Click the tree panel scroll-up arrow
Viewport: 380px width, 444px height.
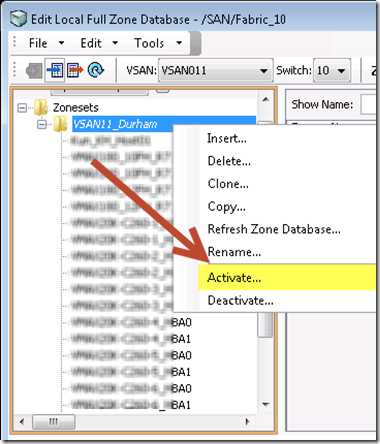click(266, 99)
